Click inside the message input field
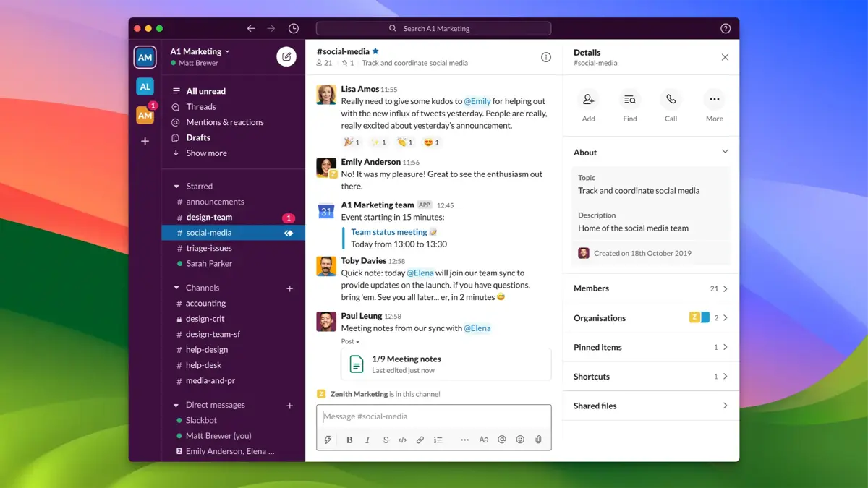The width and height of the screenshot is (868, 488). point(434,416)
